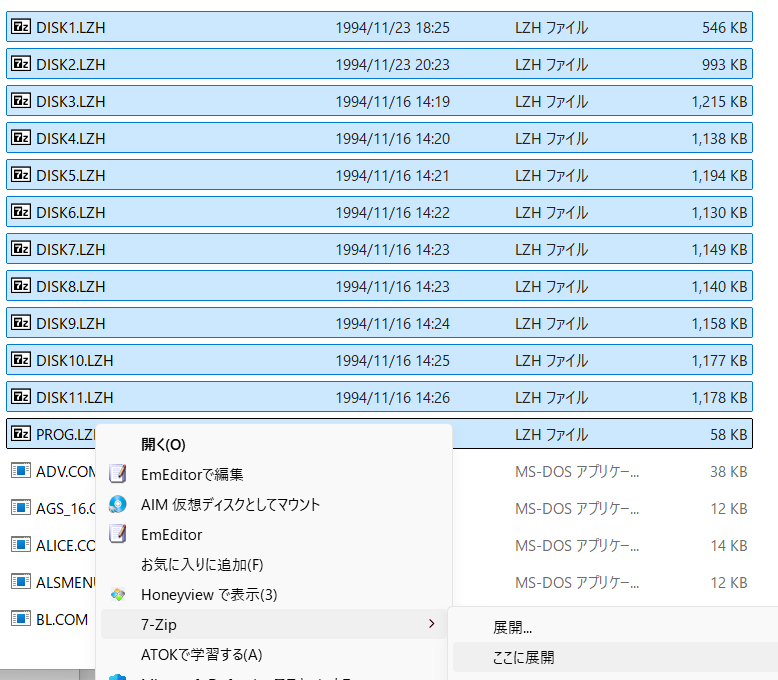Click the size value 1,177 KB
The height and width of the screenshot is (680, 778).
click(x=719, y=360)
